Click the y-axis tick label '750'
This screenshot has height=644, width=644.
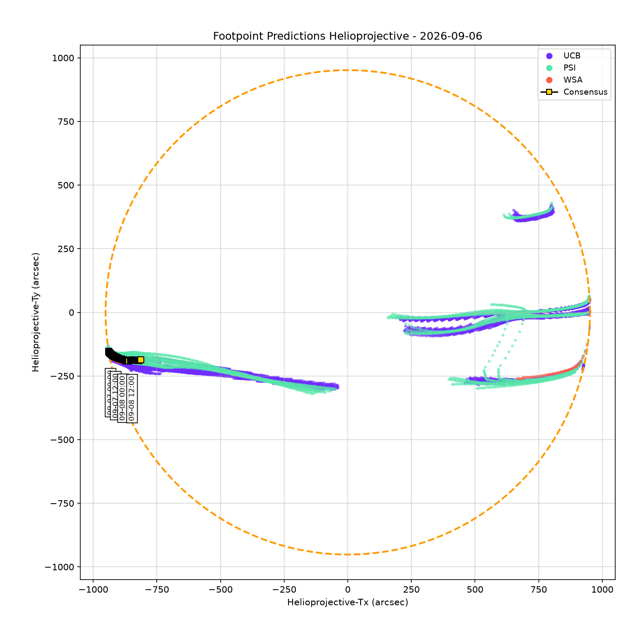point(67,122)
